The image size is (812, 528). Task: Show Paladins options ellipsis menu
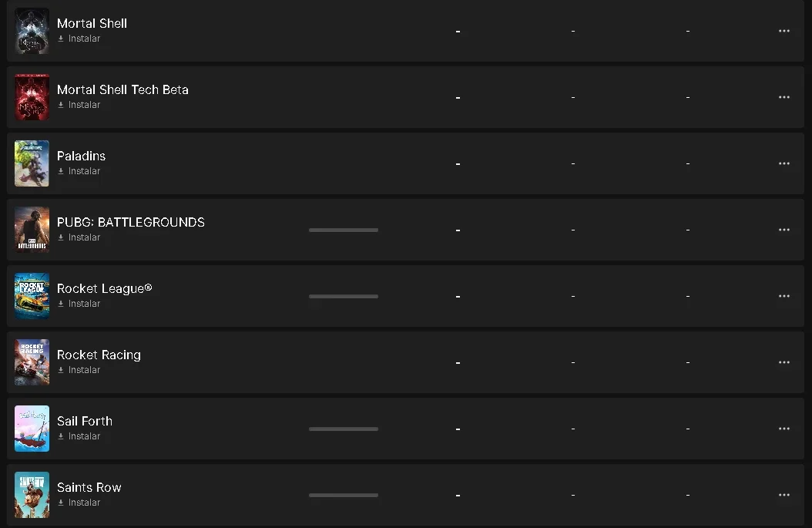784,163
